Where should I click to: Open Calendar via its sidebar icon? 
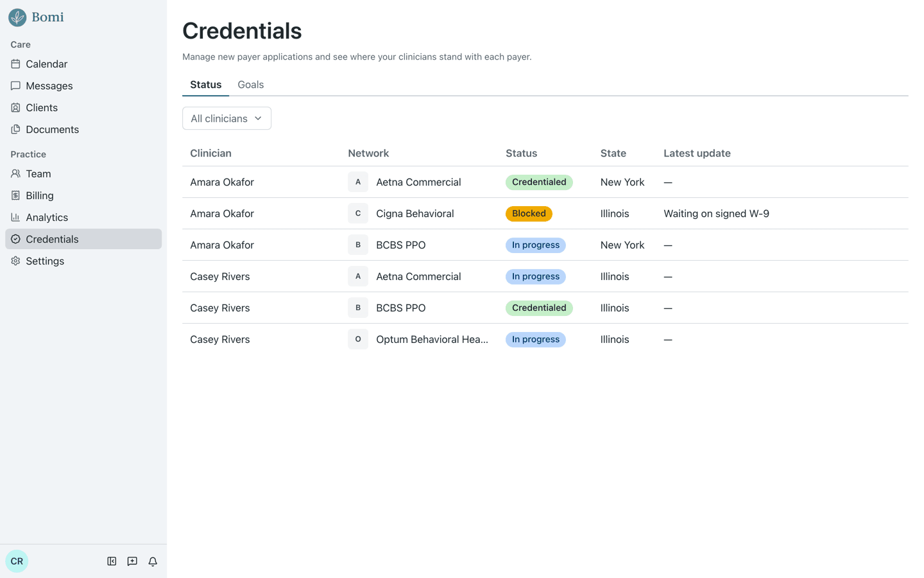15,64
